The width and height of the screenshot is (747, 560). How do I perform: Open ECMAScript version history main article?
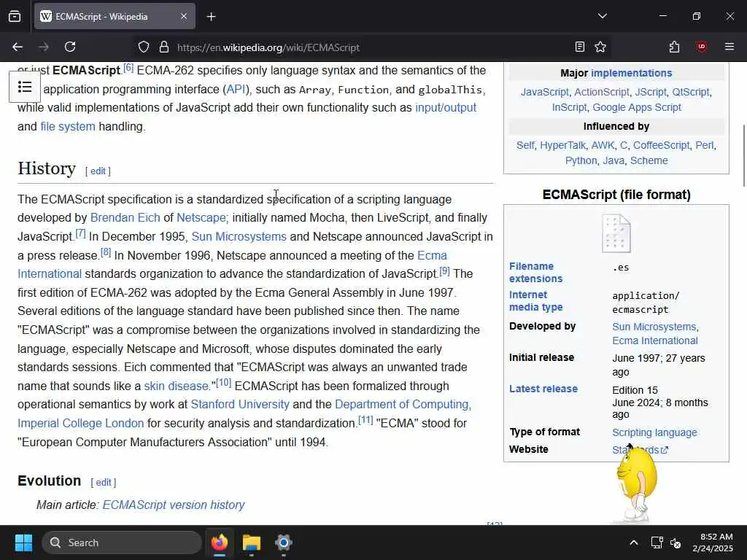(174, 505)
